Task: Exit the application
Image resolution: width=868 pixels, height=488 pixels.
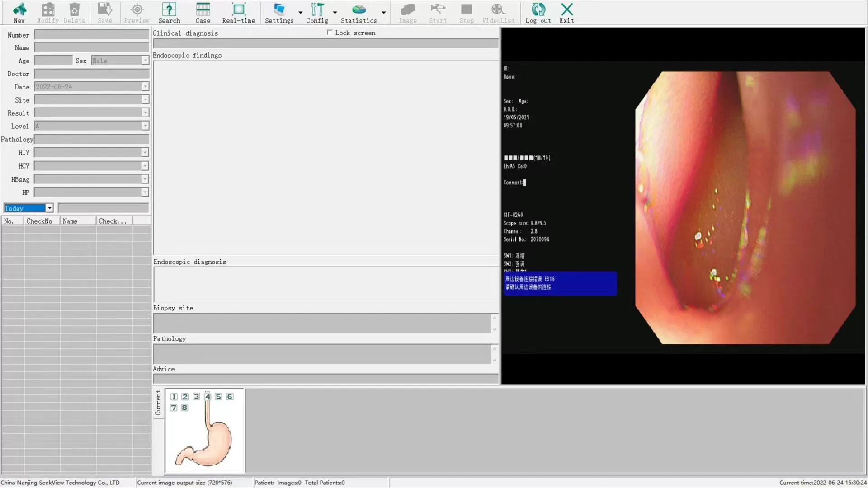Action: (x=566, y=13)
